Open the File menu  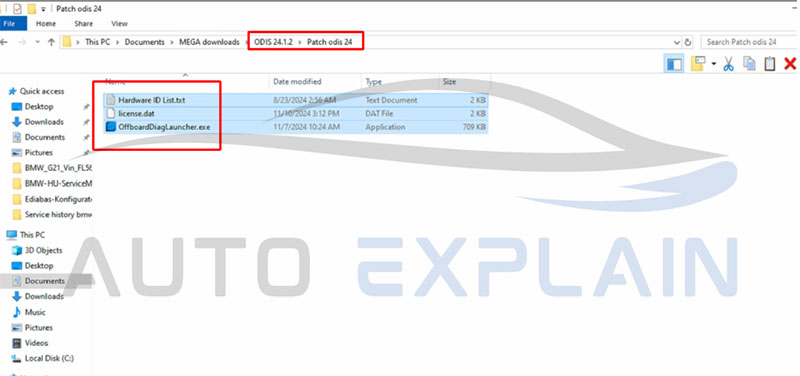(x=9, y=23)
